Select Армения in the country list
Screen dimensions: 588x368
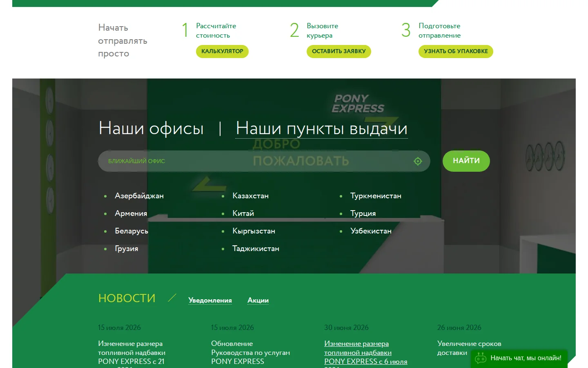(x=131, y=213)
